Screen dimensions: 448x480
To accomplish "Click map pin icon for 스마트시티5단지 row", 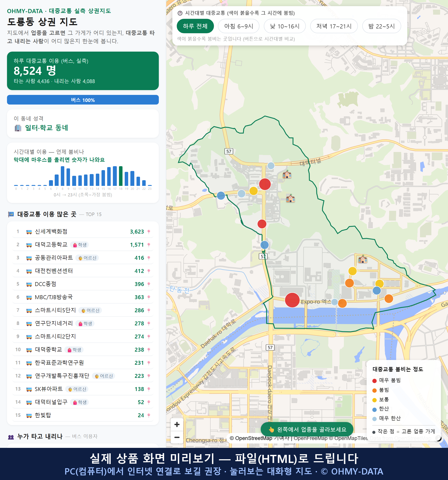I will pyautogui.click(x=149, y=310).
